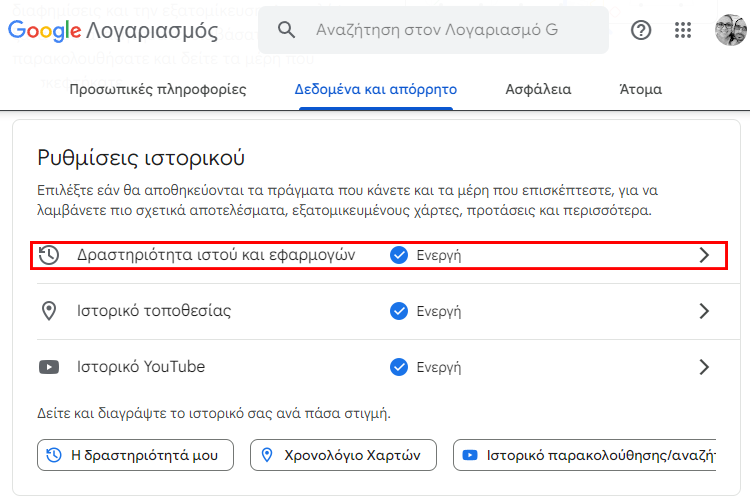Open Η δραστηριότητά μου button
Screen dimensions: 750x500
click(135, 455)
